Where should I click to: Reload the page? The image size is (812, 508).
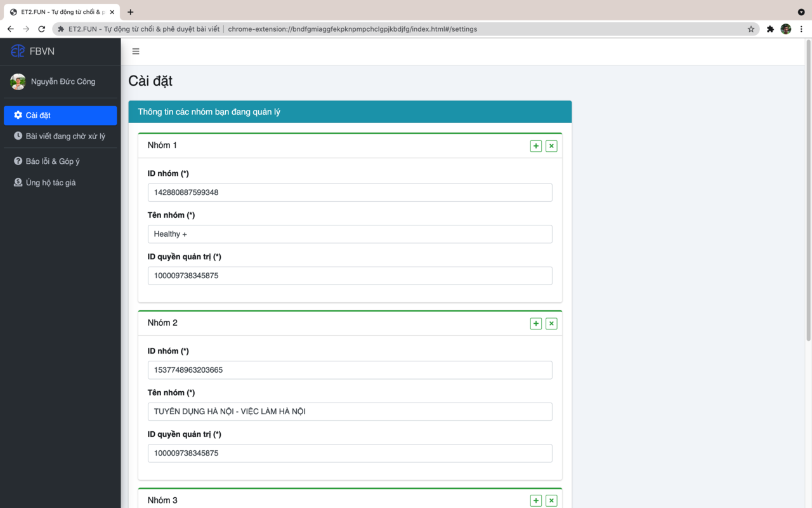coord(42,29)
